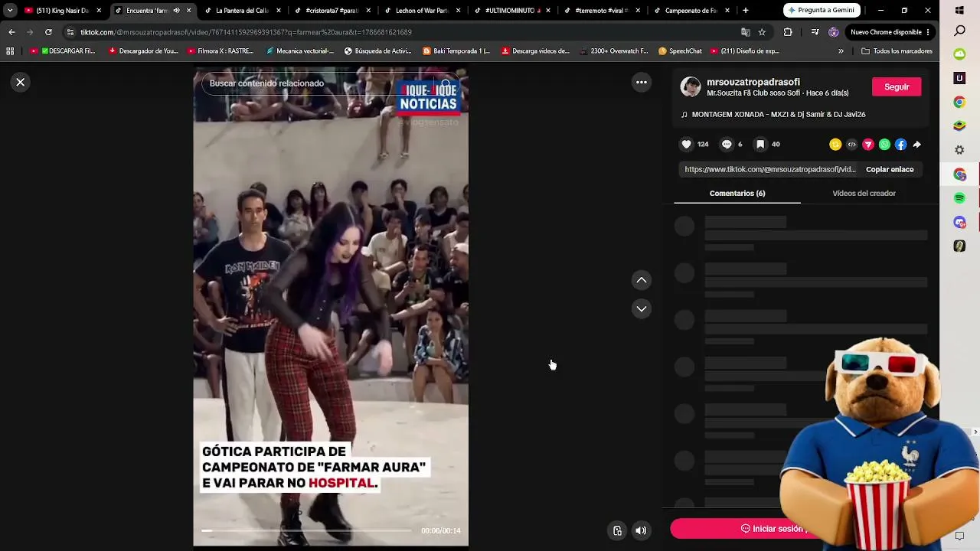
Task: Switch to the #ULTIMOMINUTO browser tab
Action: [513, 11]
